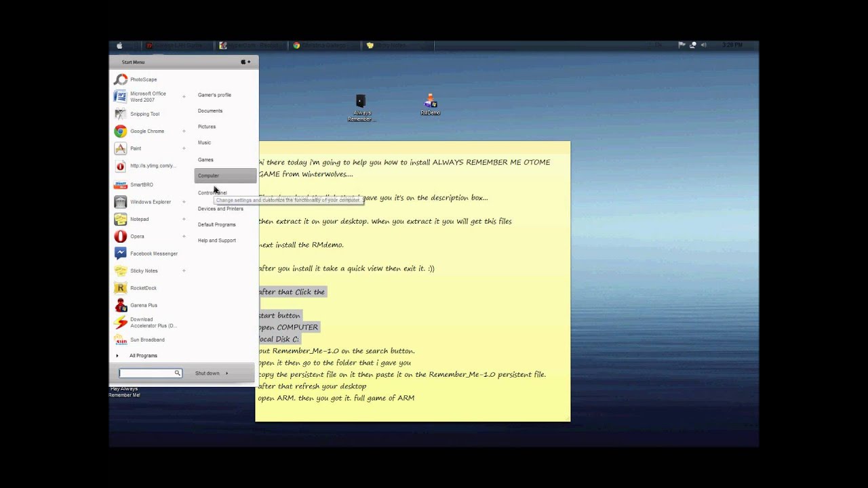Image resolution: width=868 pixels, height=488 pixels.
Task: Expand jump list for Microsoft Office Word
Action: point(184,97)
